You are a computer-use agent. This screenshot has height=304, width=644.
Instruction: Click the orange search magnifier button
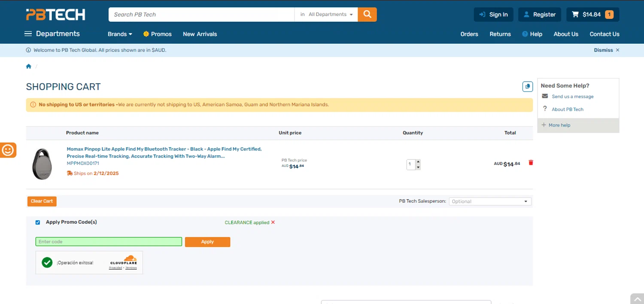click(367, 14)
